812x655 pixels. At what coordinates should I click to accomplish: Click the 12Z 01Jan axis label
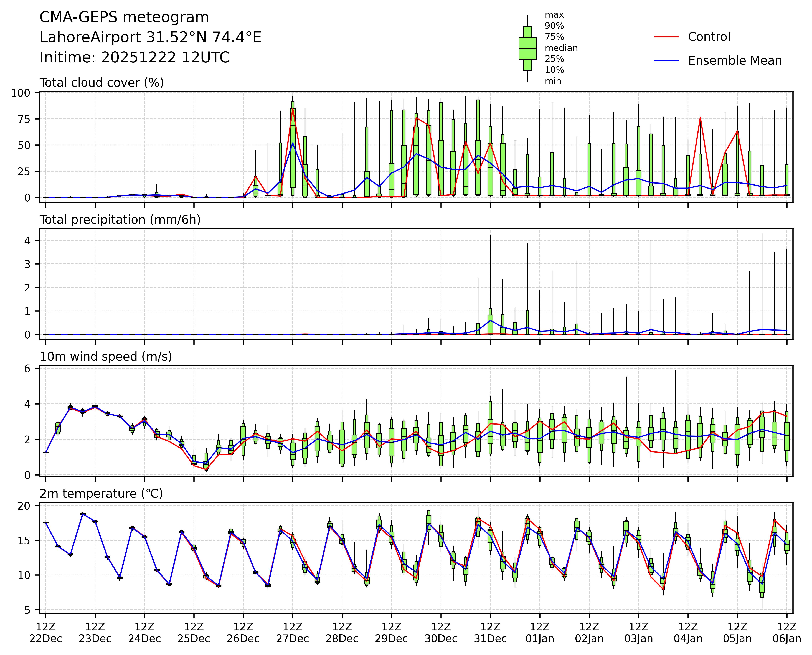tap(540, 633)
